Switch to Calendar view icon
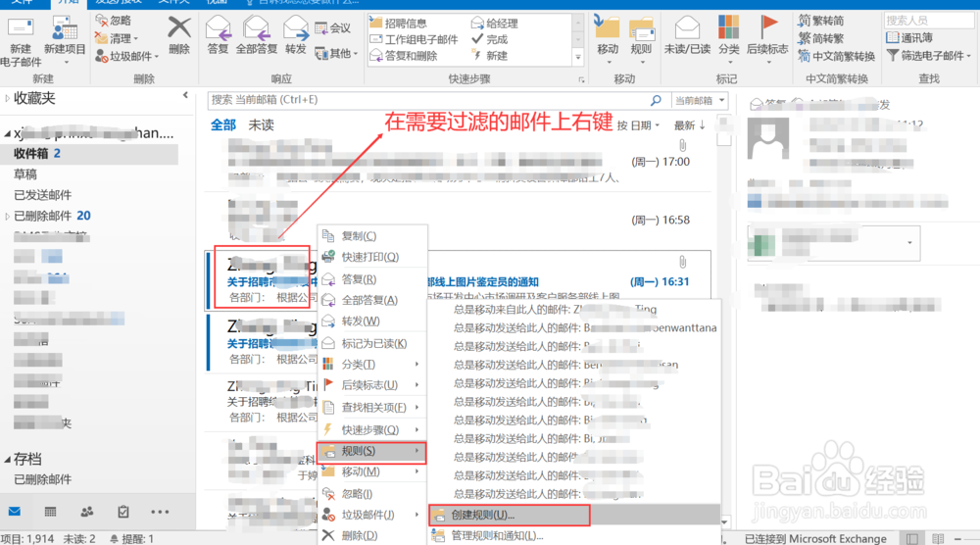Viewport: 980px width, 545px height. 51,512
